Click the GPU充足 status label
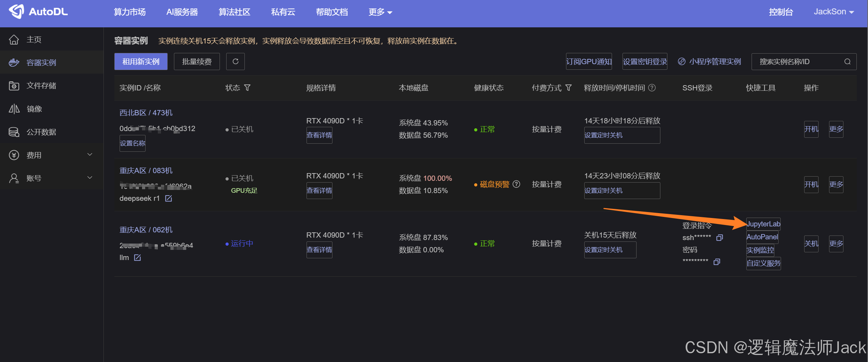868x362 pixels. [x=244, y=191]
